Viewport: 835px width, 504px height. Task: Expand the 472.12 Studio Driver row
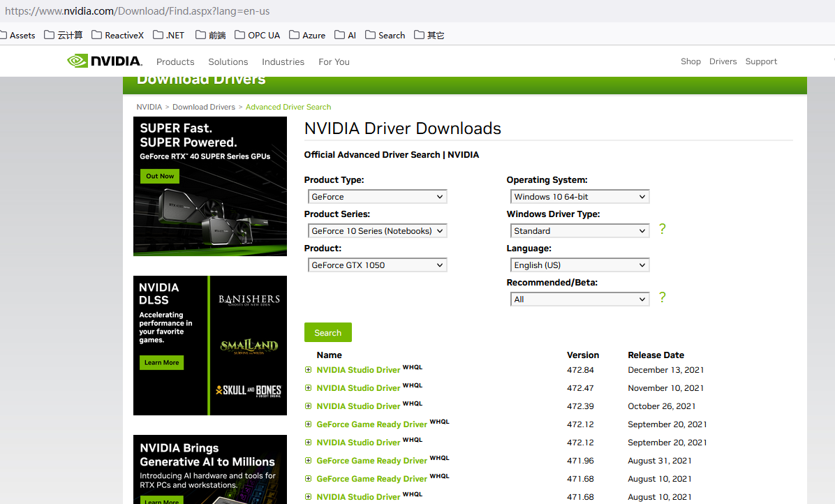tap(309, 443)
